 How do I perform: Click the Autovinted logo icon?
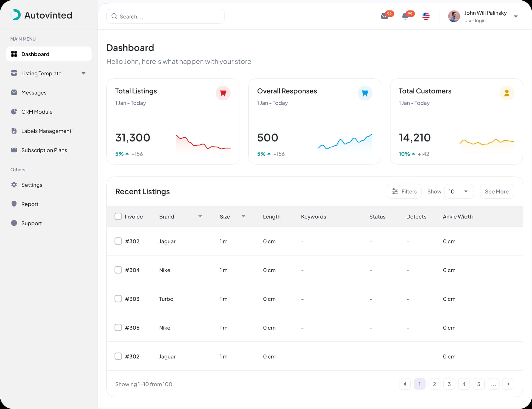tap(15, 15)
